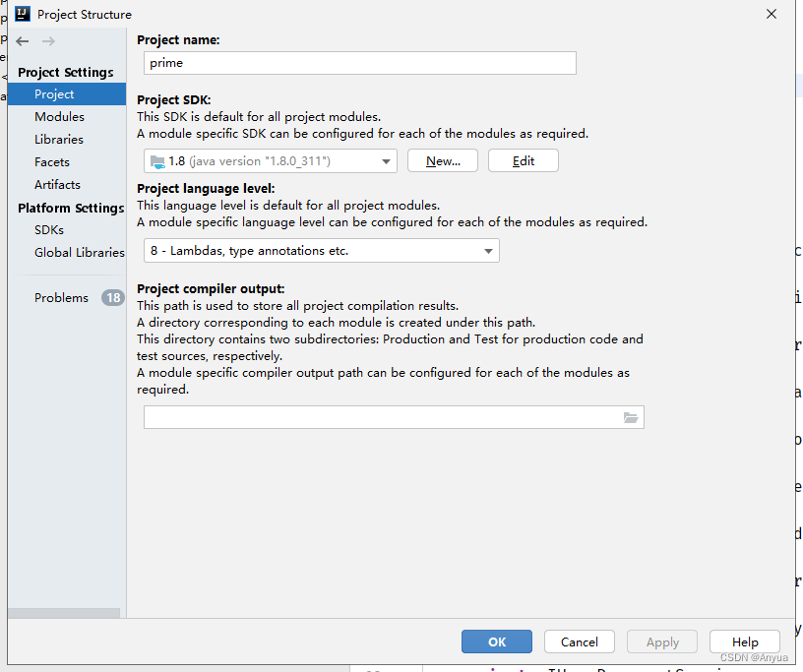Viewport: 803px width, 672px height.
Task: Open the compiler output folder browser
Action: [631, 417]
